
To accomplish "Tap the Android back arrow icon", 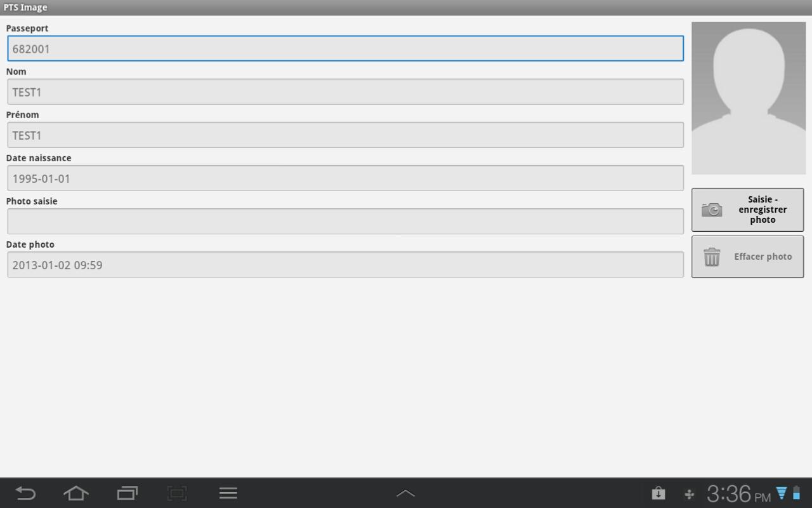I will pos(25,493).
